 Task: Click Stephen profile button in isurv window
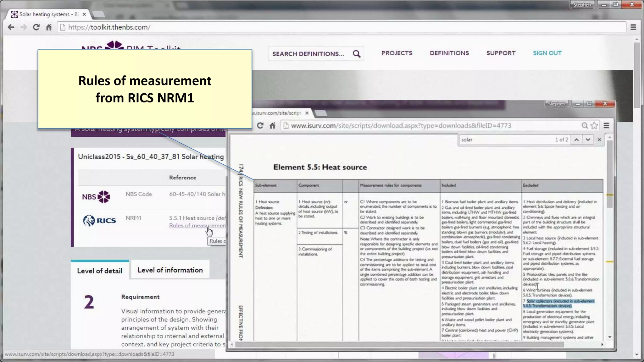click(557, 104)
